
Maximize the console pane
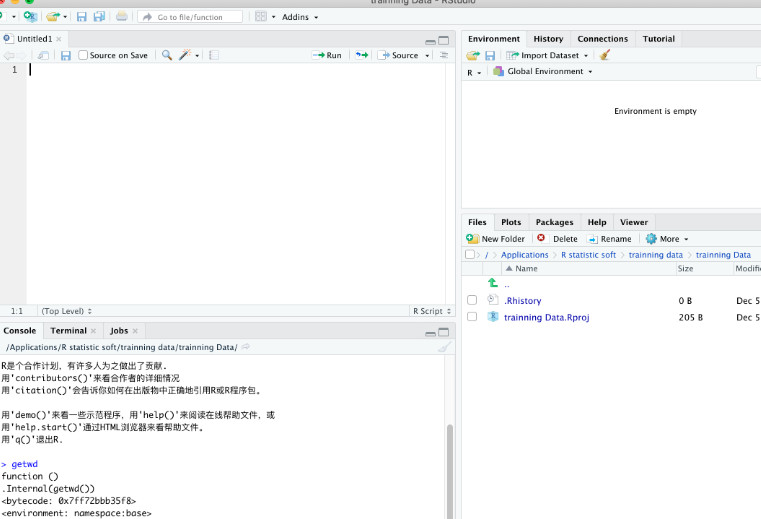click(444, 332)
